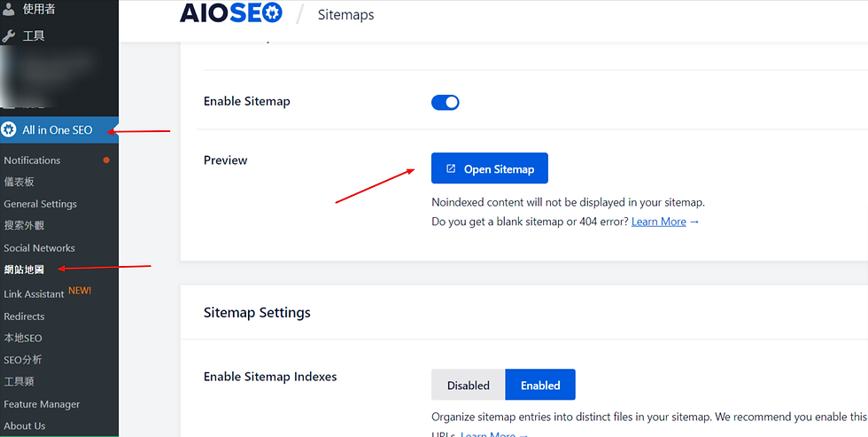This screenshot has height=437, width=868.
Task: Click the All in One SEO gear icon
Action: [x=8, y=130]
